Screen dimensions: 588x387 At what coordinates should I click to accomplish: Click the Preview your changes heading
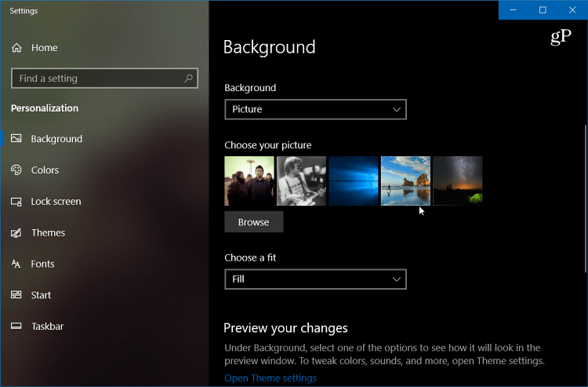[x=285, y=328]
